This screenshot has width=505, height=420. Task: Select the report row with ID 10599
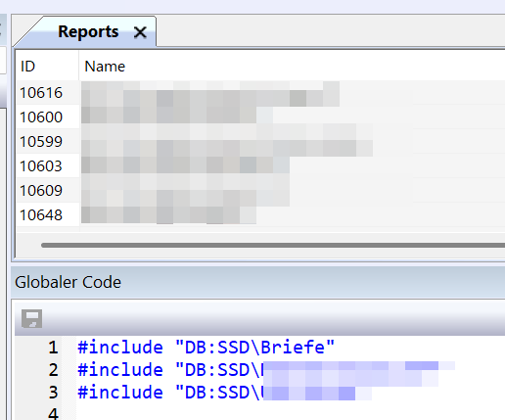click(x=260, y=141)
